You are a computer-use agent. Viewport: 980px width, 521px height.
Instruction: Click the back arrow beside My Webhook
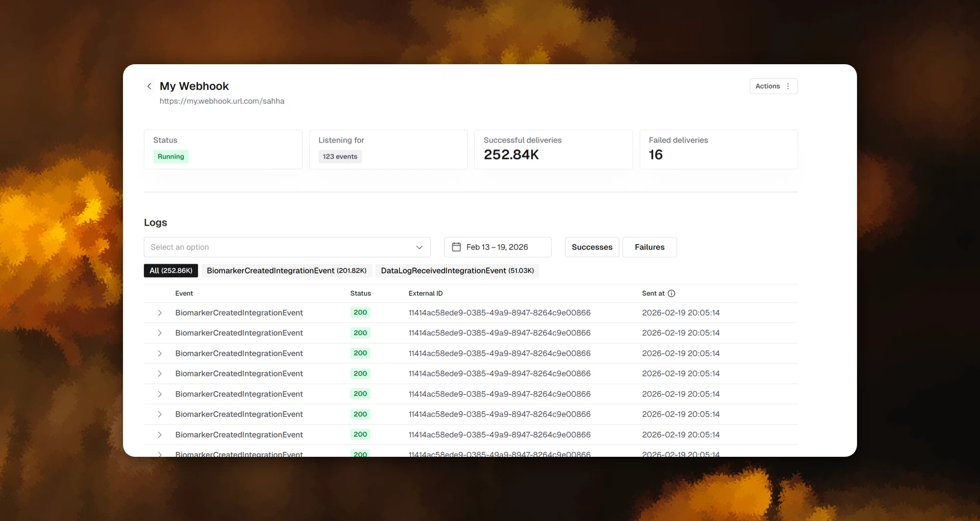(149, 86)
